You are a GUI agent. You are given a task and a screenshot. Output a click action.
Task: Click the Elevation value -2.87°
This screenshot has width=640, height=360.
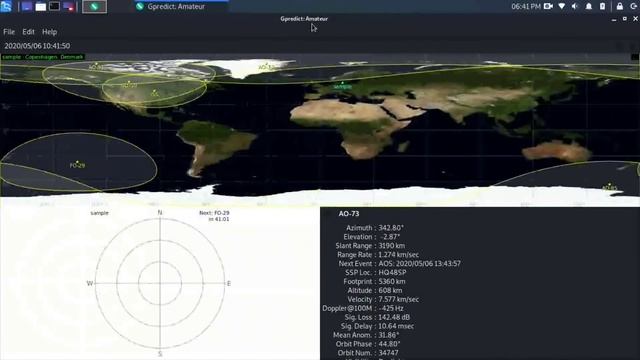pyautogui.click(x=389, y=237)
